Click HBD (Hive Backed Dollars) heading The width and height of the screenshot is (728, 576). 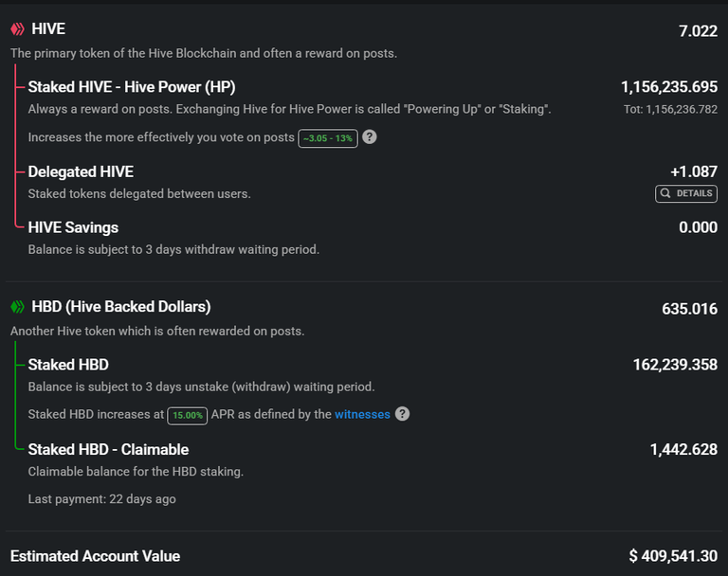(x=121, y=307)
